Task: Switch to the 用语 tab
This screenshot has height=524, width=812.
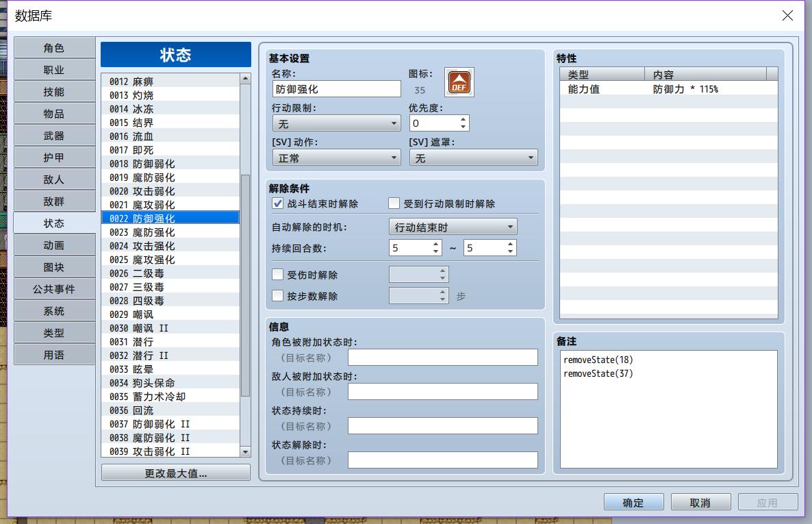Action: pyautogui.click(x=54, y=355)
